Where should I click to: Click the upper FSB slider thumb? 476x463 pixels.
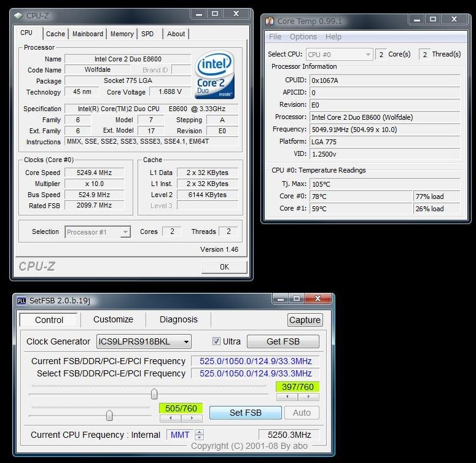click(154, 394)
